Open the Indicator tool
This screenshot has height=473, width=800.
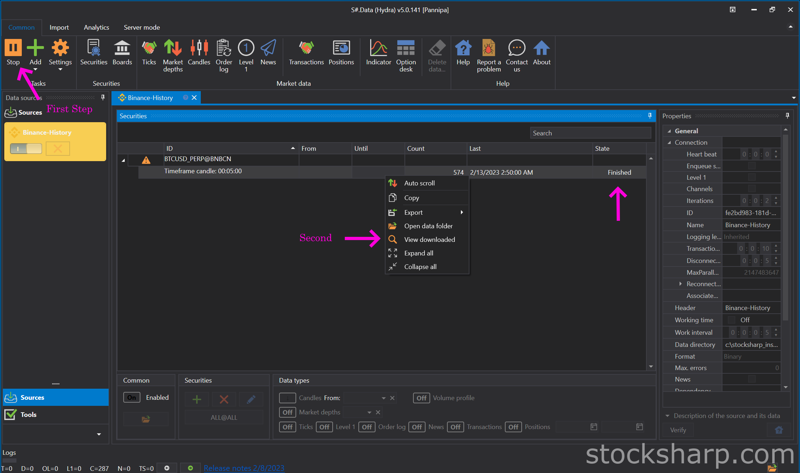378,52
